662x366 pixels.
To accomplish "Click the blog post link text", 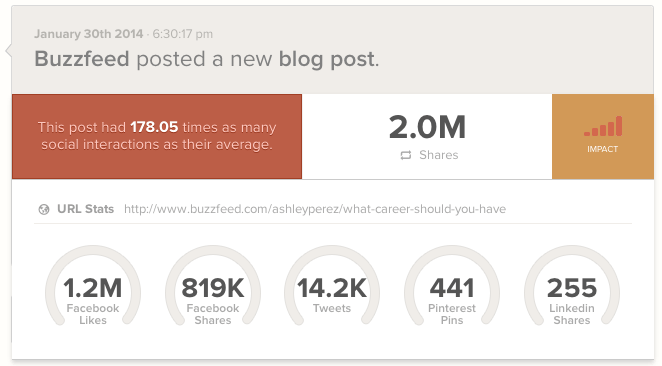I will (326, 59).
